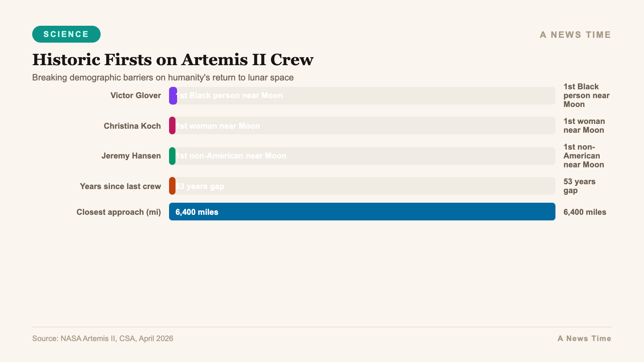Click the orange marker on the years gap bar
Viewport: 644px width, 362px height.
point(173,186)
